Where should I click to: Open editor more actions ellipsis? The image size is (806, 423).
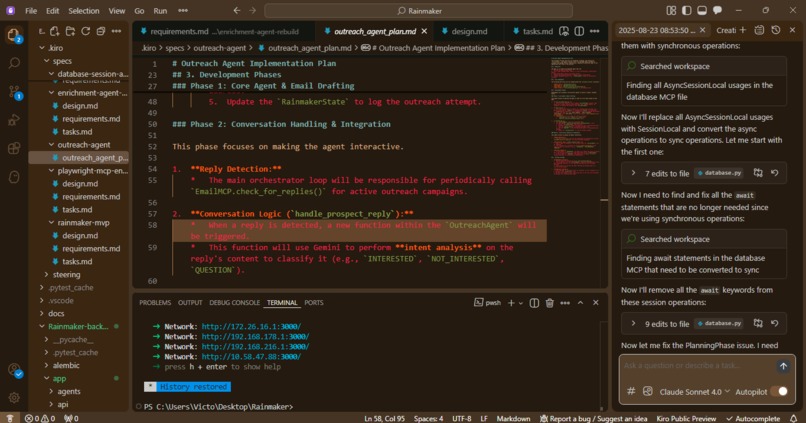pos(595,31)
